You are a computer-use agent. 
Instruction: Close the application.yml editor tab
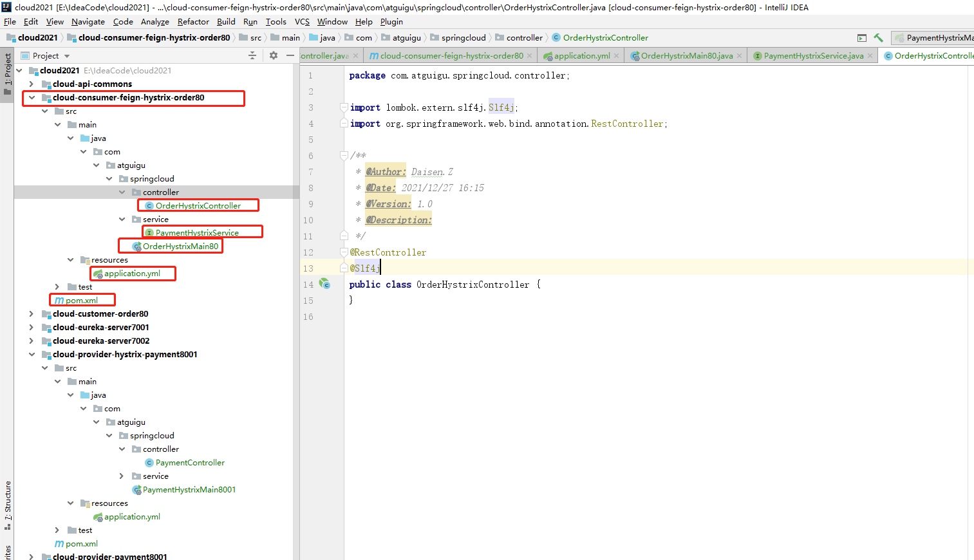coord(616,56)
